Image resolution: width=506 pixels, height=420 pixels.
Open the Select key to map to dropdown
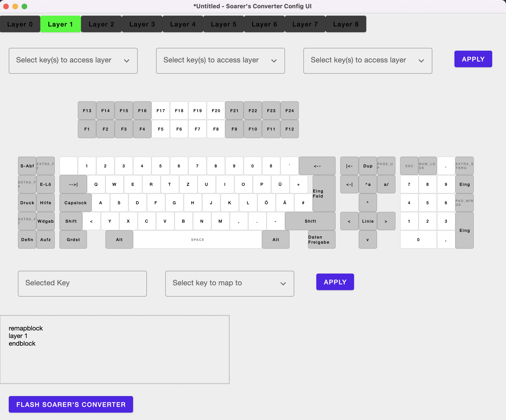(x=229, y=283)
